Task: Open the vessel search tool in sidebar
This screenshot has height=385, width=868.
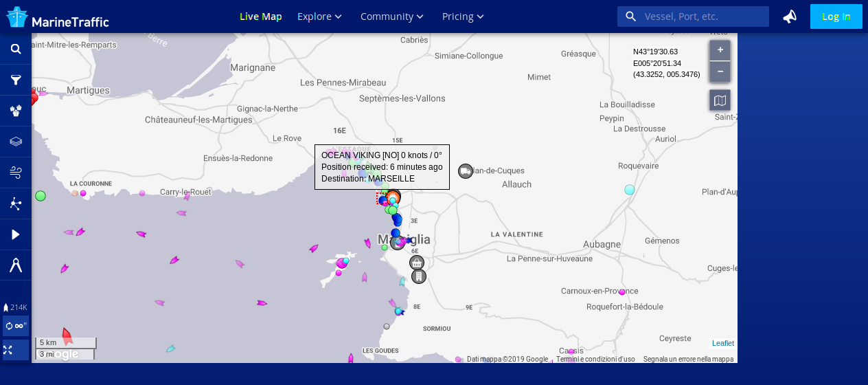Action: coord(16,49)
